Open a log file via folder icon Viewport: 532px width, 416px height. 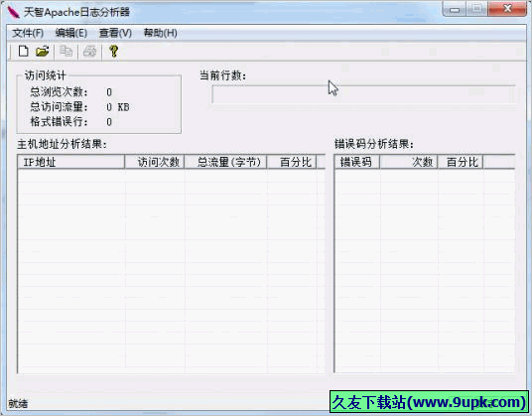pos(43,52)
